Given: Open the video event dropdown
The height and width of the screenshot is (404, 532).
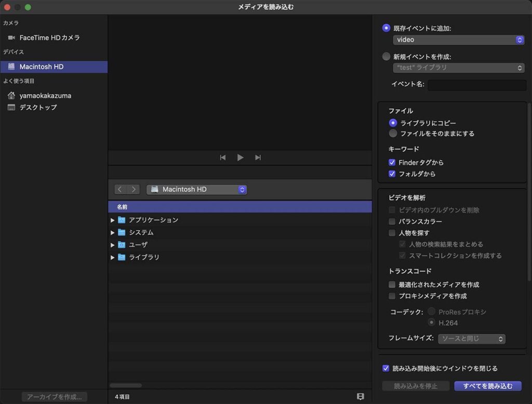Looking at the screenshot, I should coord(458,40).
